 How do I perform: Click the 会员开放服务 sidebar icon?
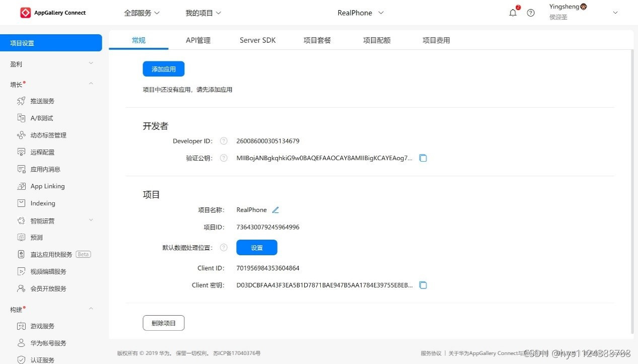coord(21,288)
